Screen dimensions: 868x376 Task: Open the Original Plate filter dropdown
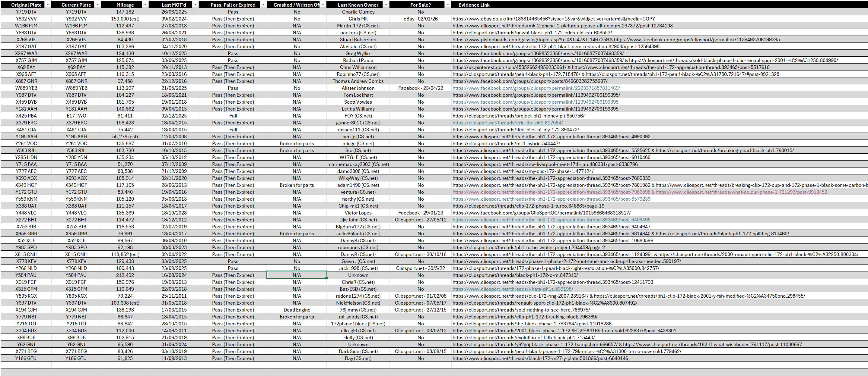[x=48, y=5]
